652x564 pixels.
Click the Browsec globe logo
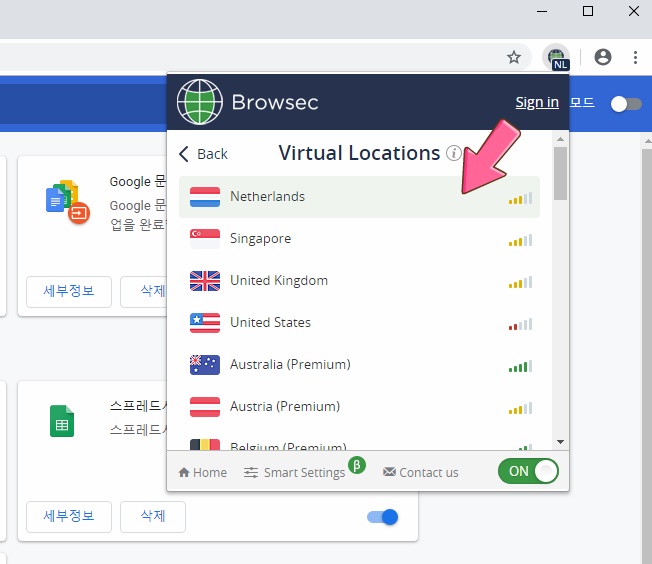click(x=200, y=102)
